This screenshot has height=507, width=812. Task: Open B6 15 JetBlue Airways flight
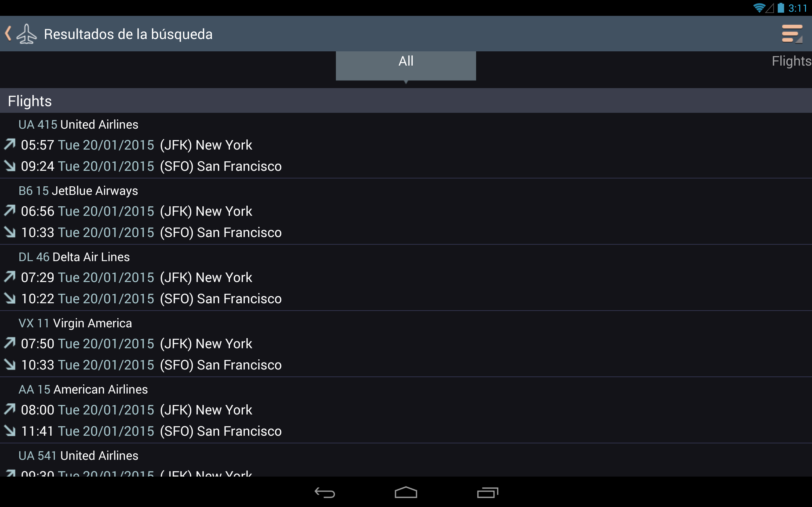406,212
